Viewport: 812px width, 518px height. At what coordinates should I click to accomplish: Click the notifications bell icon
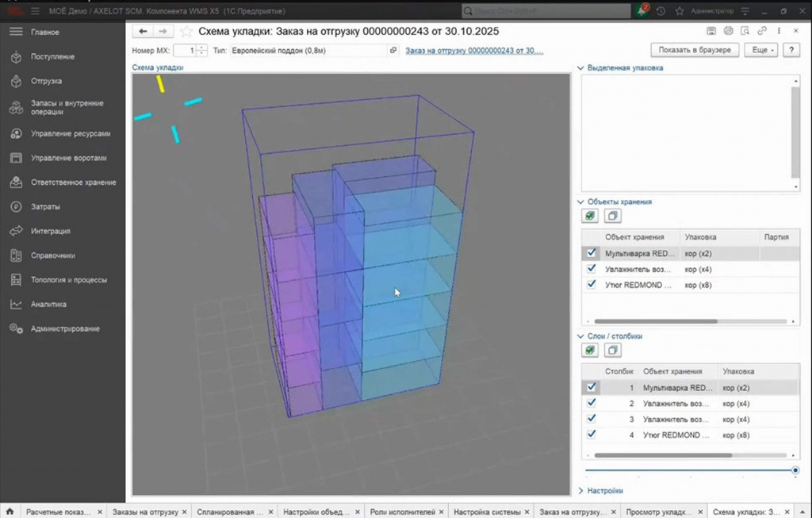click(642, 10)
